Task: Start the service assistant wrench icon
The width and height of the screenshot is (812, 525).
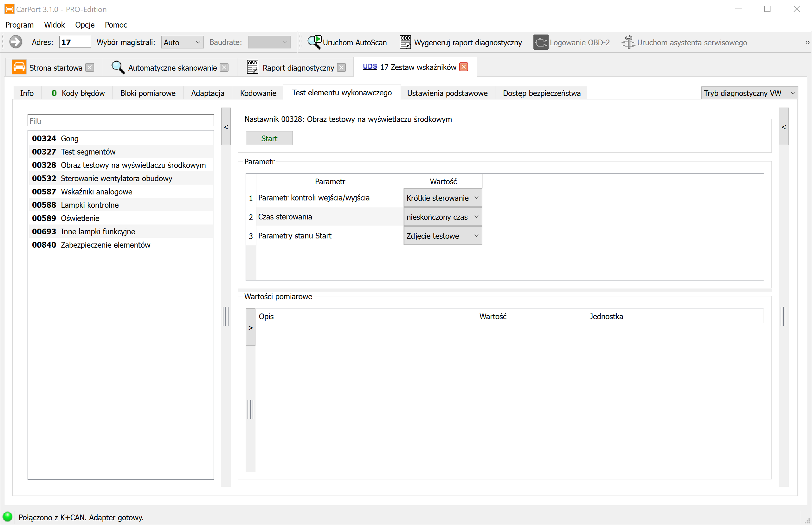Action: point(628,42)
